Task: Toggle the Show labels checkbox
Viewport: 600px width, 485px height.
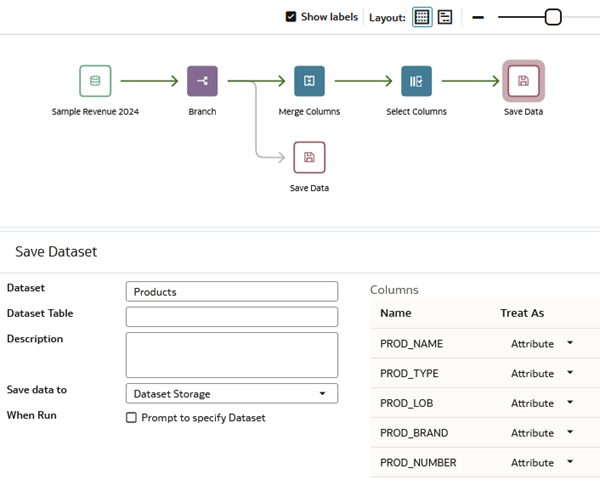Action: pos(291,17)
